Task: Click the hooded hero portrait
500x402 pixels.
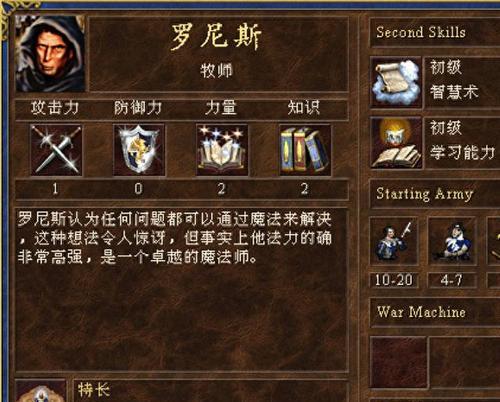Action: (50, 53)
